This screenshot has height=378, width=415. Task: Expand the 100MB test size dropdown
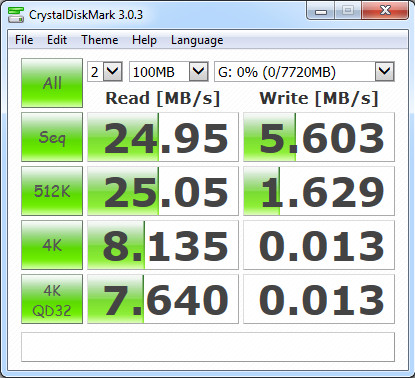coord(199,71)
